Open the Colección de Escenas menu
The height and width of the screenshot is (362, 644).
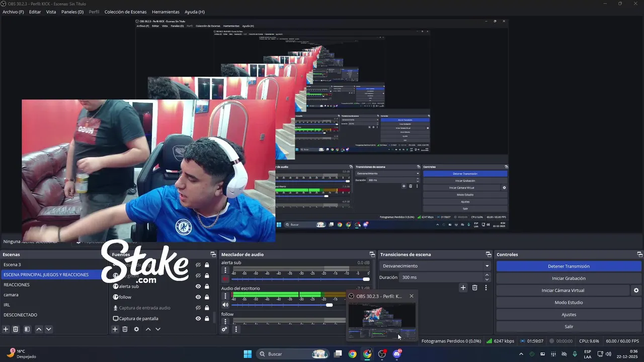click(126, 12)
